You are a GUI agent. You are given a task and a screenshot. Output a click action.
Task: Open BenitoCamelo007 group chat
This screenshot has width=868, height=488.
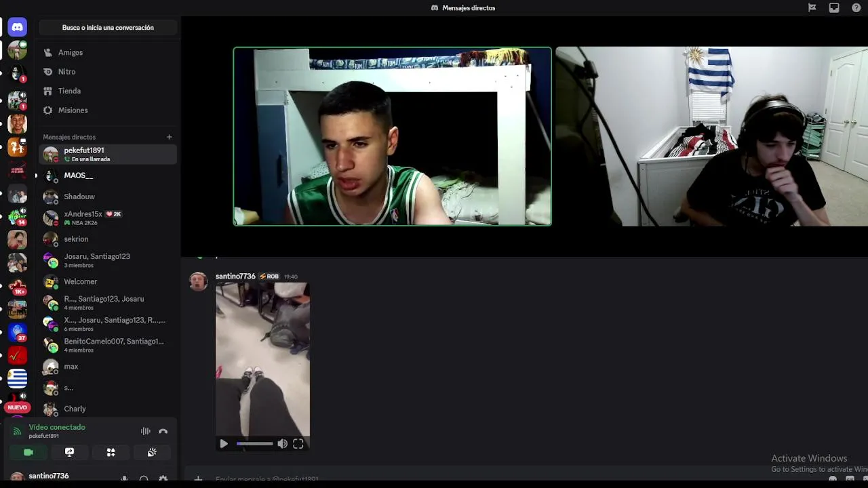(x=108, y=345)
